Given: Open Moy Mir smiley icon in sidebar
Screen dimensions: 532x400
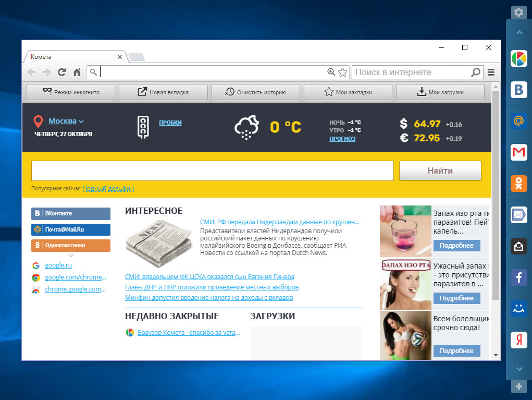Looking at the screenshot, I should tap(519, 309).
